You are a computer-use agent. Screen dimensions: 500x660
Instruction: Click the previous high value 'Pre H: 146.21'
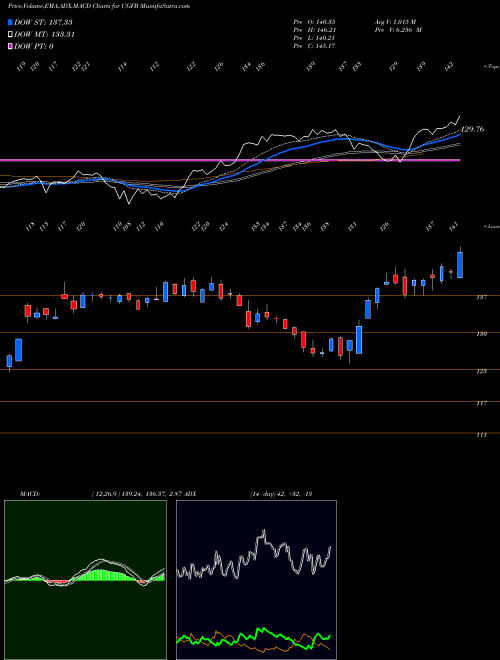(314, 30)
